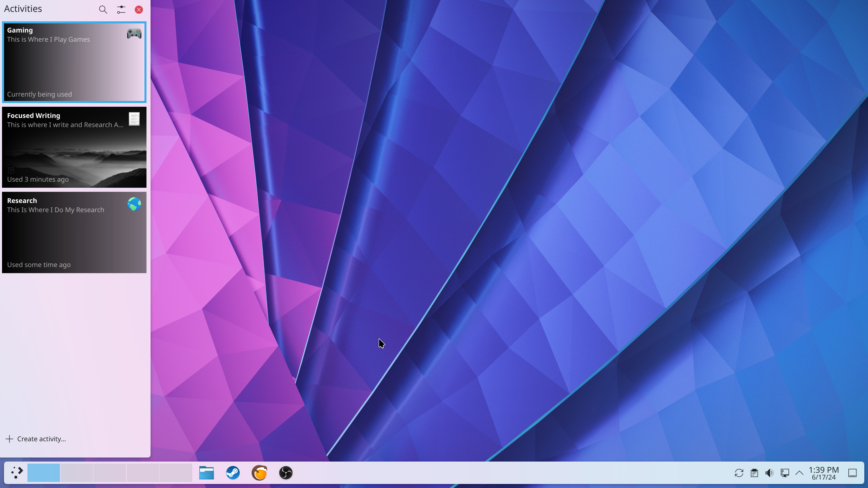Open the Dolphin file manager from the taskbar
Viewport: 868px width, 488px height.
[206, 472]
